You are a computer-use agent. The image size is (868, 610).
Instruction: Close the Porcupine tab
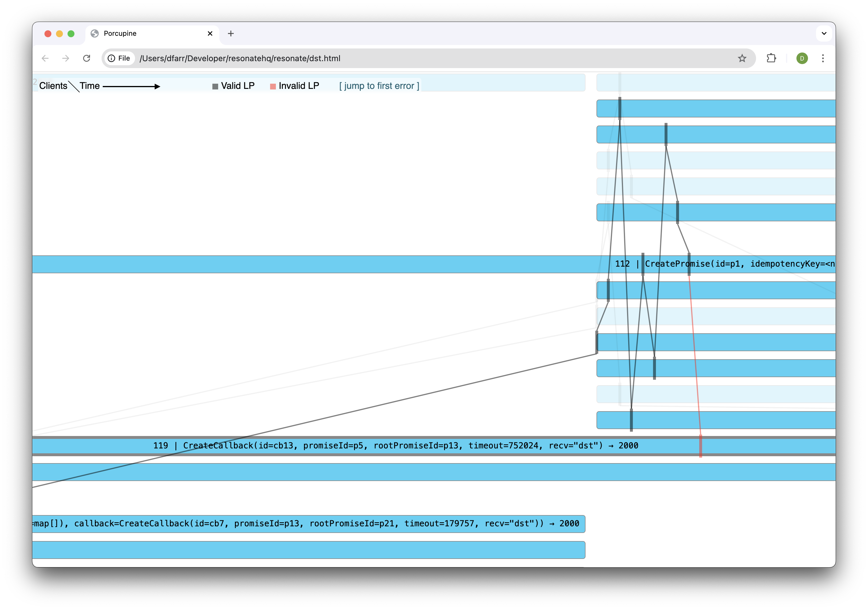click(x=210, y=34)
